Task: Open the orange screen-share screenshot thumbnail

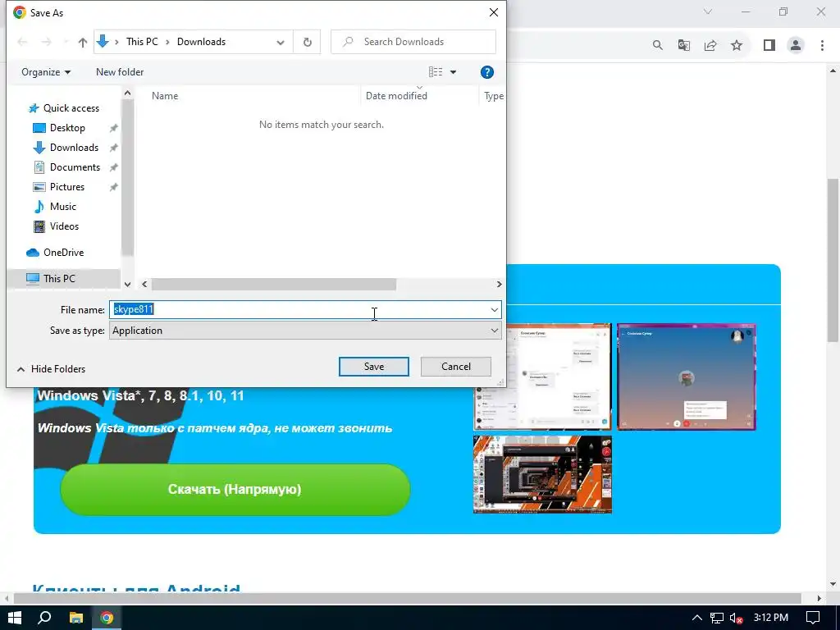Action: point(542,475)
